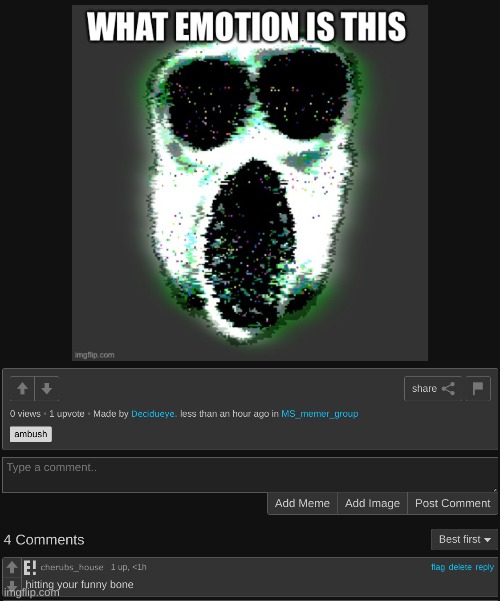Click the E! user badge icon

[x=30, y=568]
